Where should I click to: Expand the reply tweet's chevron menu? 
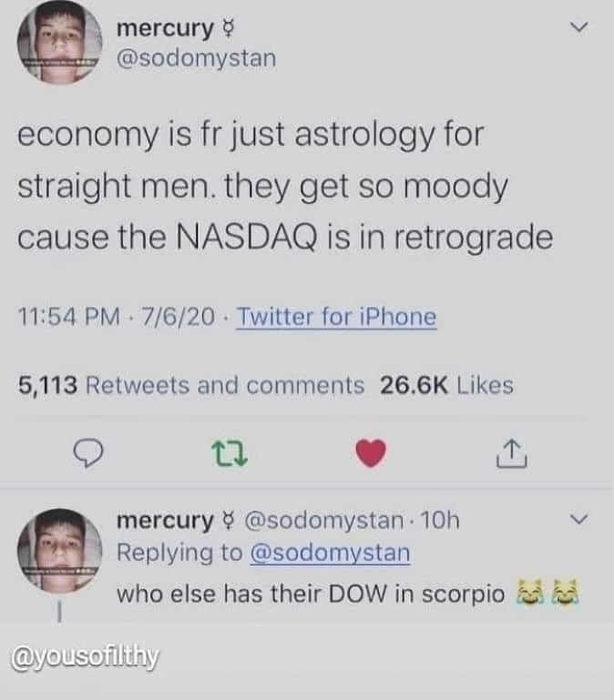(579, 520)
